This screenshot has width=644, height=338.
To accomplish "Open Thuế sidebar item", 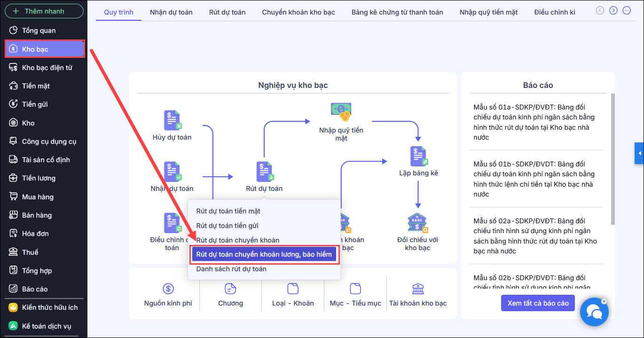I will [44, 252].
